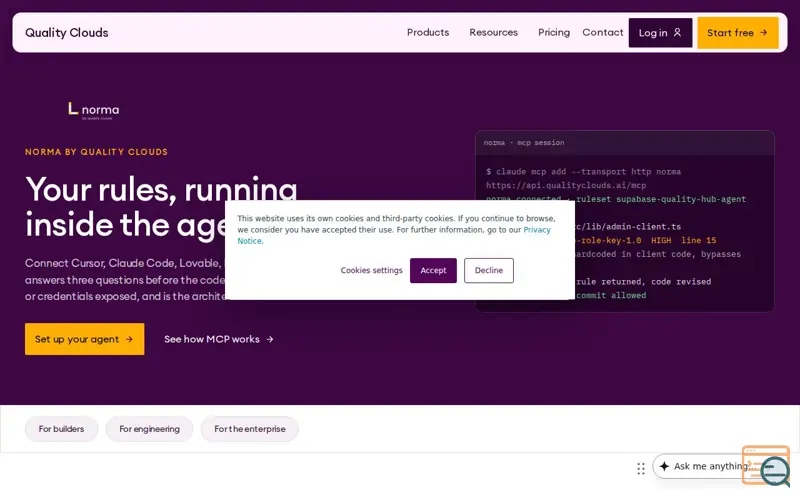
Task: Open the Contact page
Action: point(603,32)
